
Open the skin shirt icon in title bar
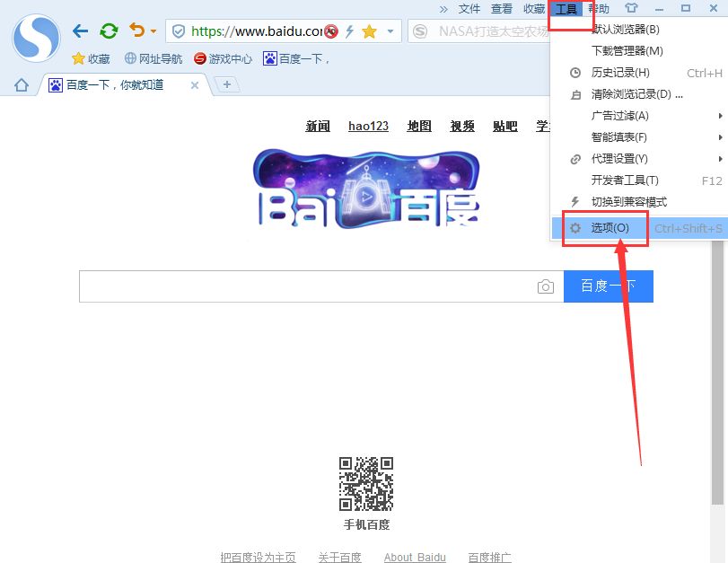pos(631,9)
